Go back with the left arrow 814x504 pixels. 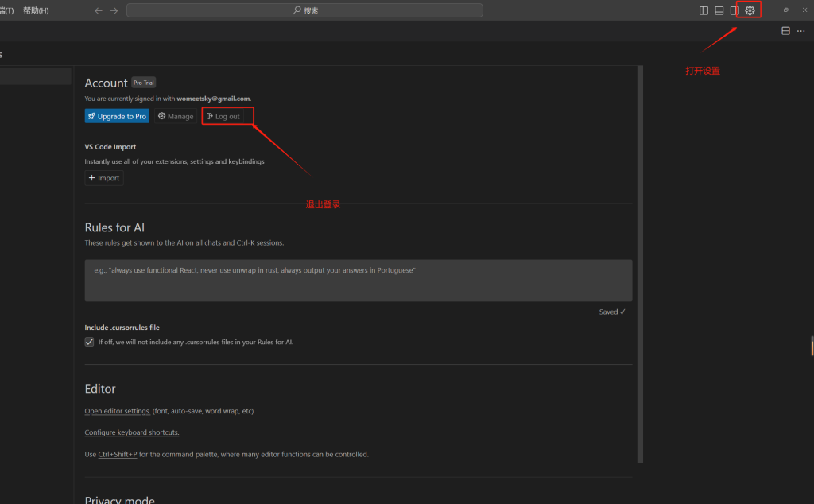point(98,10)
